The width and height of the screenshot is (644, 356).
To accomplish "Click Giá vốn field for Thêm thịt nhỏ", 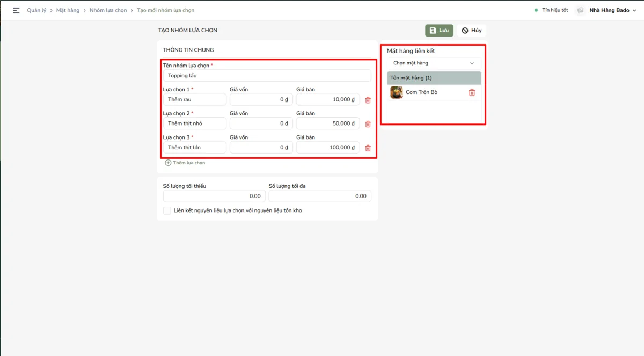I will click(x=261, y=123).
